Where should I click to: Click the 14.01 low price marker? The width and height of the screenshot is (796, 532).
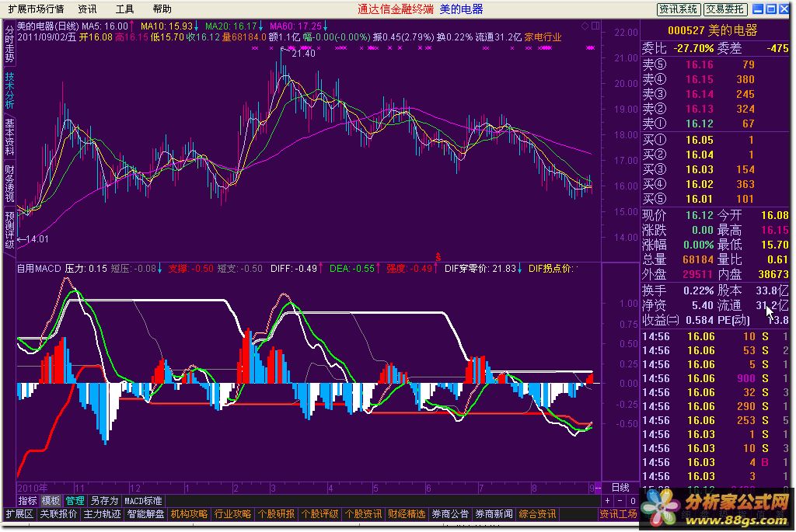click(37, 239)
